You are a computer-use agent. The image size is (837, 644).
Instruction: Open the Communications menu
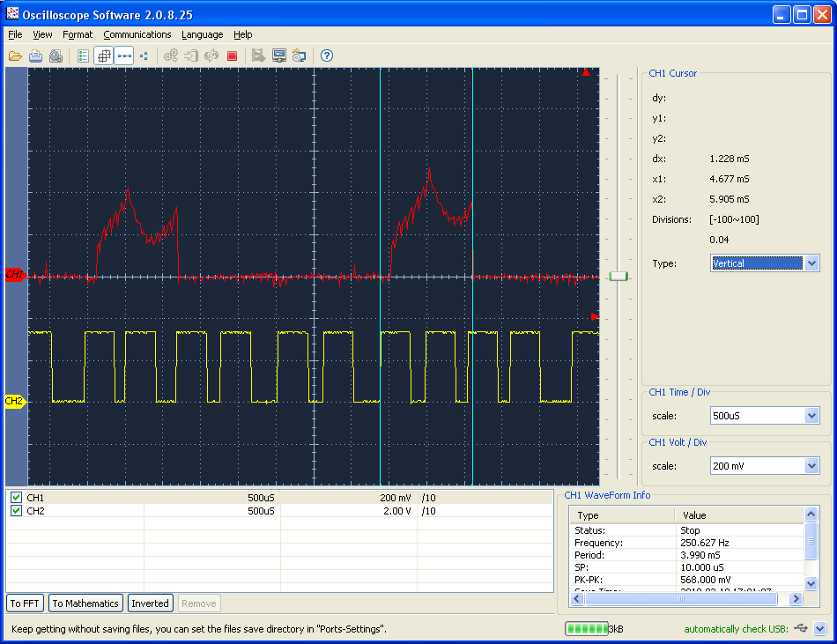(137, 34)
